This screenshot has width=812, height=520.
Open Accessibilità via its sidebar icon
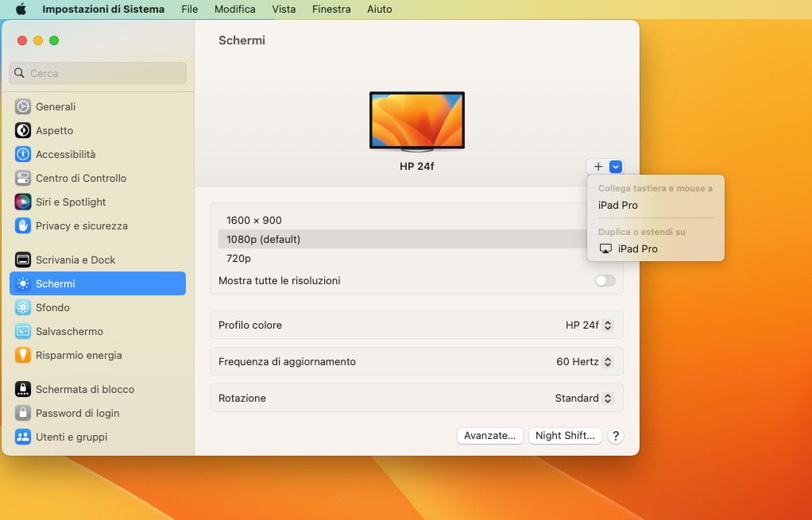click(x=23, y=154)
